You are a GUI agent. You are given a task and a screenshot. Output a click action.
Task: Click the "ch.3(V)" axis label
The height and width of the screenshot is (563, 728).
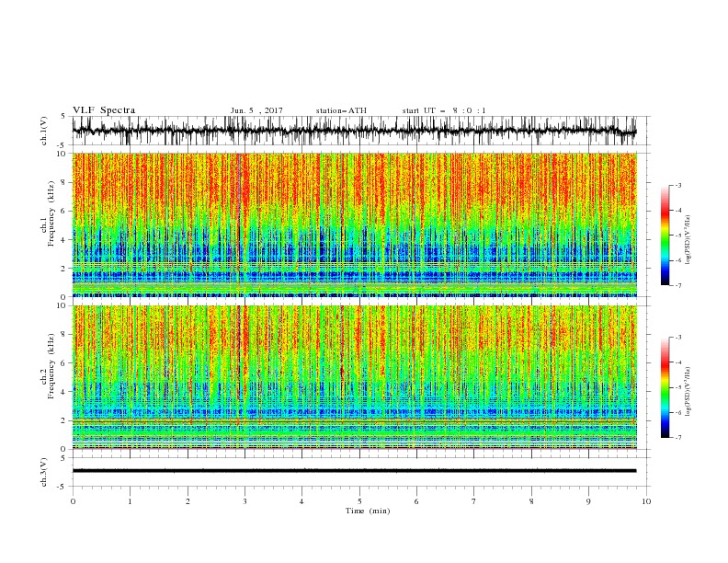pyautogui.click(x=44, y=472)
